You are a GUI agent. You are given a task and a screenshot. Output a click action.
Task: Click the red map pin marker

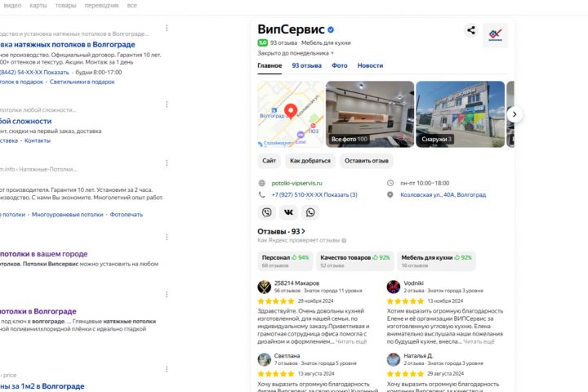291,111
